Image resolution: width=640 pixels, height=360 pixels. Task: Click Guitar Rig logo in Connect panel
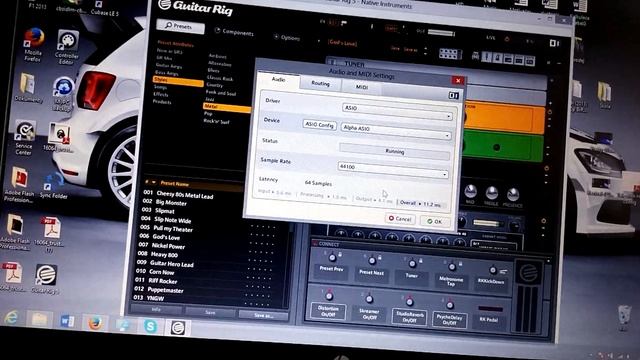[529, 271]
